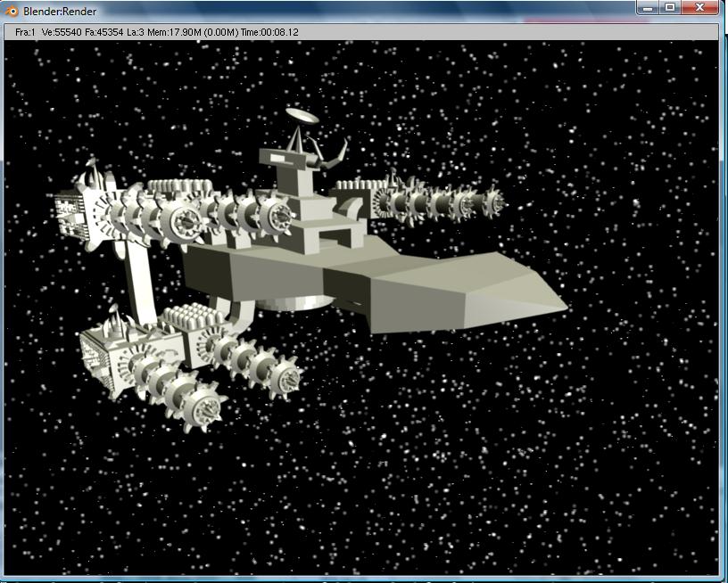Close the Blender:Render window

coord(700,7)
